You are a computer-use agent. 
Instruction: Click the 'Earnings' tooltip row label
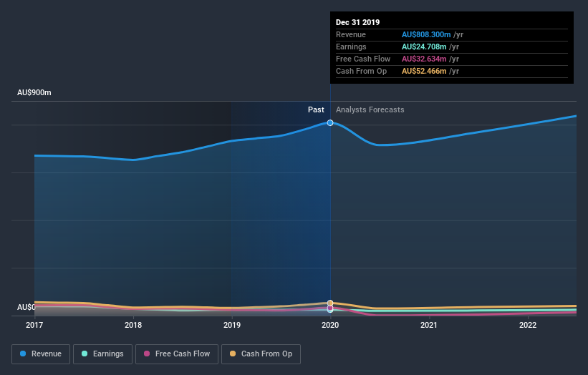point(351,47)
